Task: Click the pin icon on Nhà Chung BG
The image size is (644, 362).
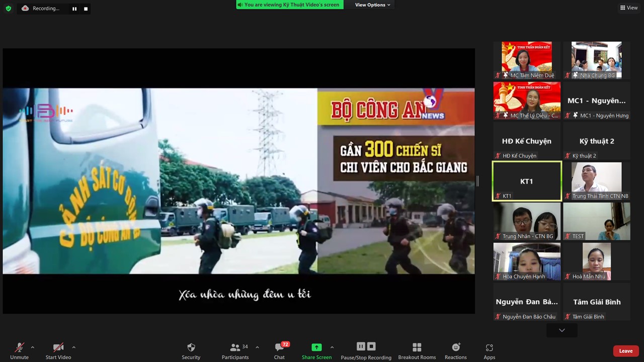Action: 576,75
